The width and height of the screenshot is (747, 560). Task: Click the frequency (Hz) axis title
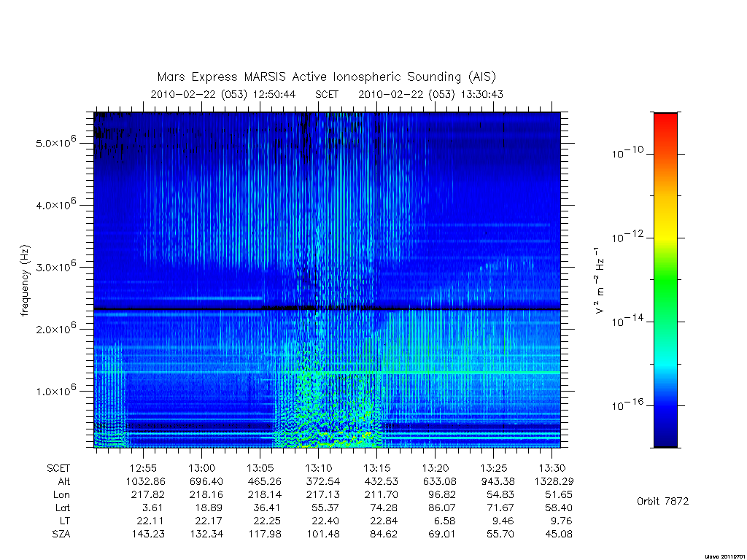(x=25, y=280)
